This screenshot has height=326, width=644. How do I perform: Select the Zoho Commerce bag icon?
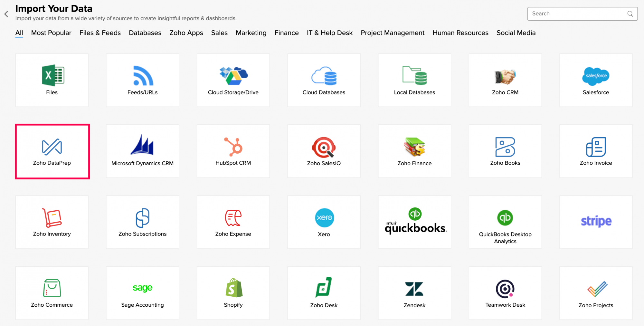(x=52, y=288)
